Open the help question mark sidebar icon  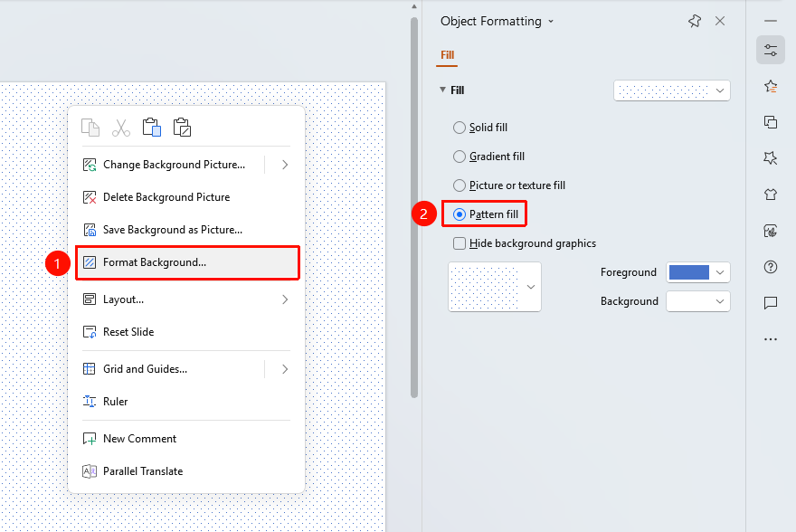(771, 267)
